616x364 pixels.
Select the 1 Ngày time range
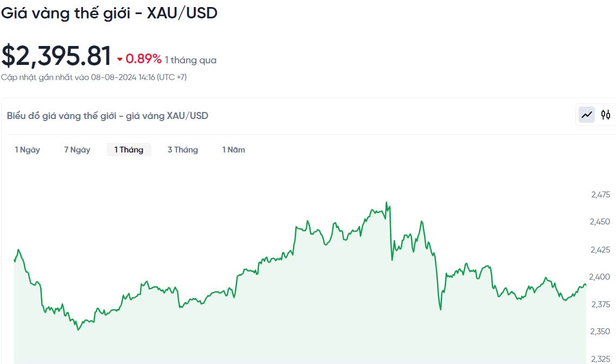point(28,150)
